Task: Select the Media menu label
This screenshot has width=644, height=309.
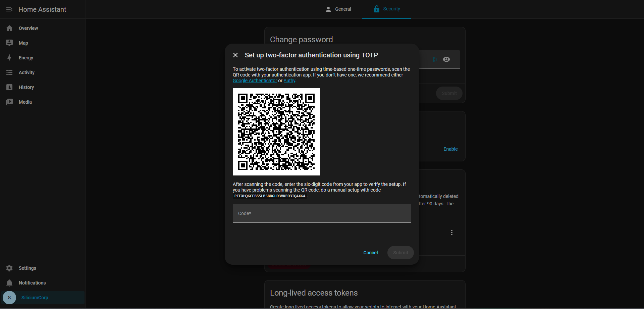Action: [x=25, y=102]
